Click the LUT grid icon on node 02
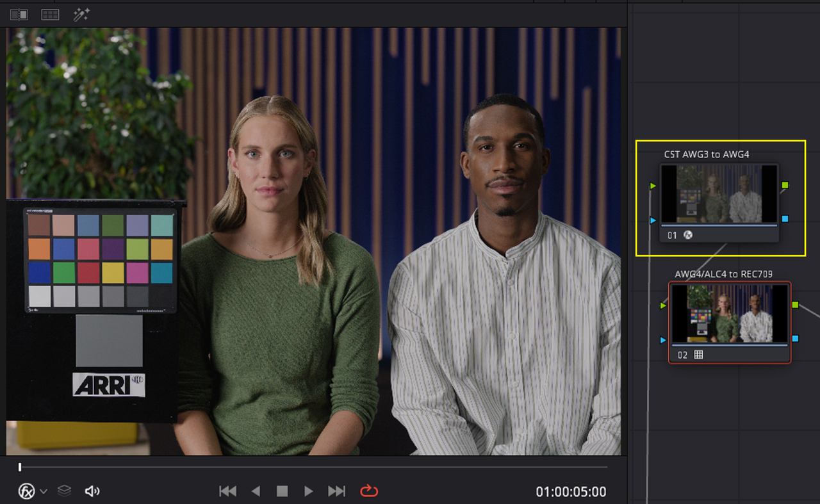The image size is (820, 504). click(x=699, y=354)
